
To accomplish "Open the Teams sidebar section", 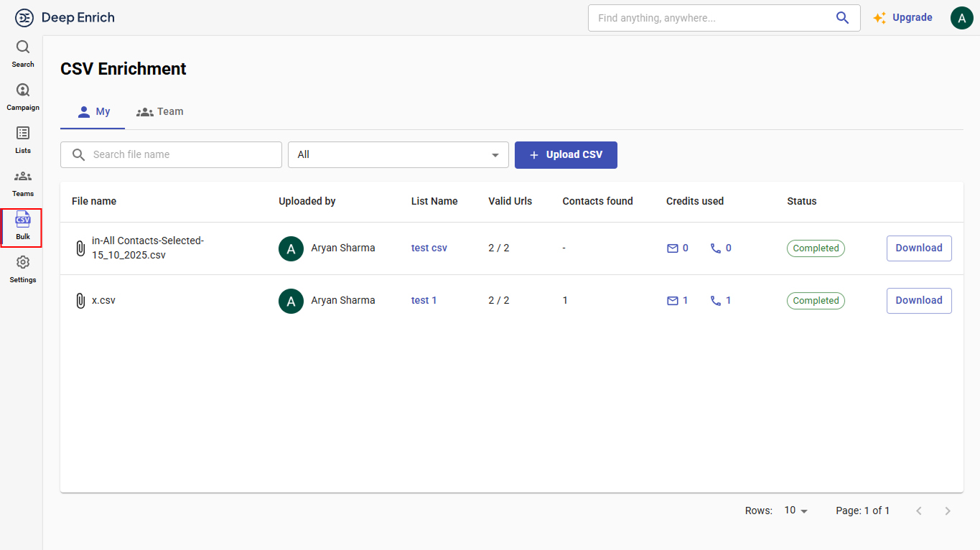I will coord(23,183).
